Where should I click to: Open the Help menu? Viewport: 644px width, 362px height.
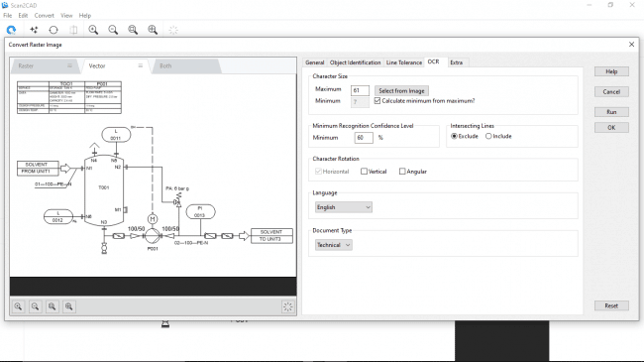point(85,16)
